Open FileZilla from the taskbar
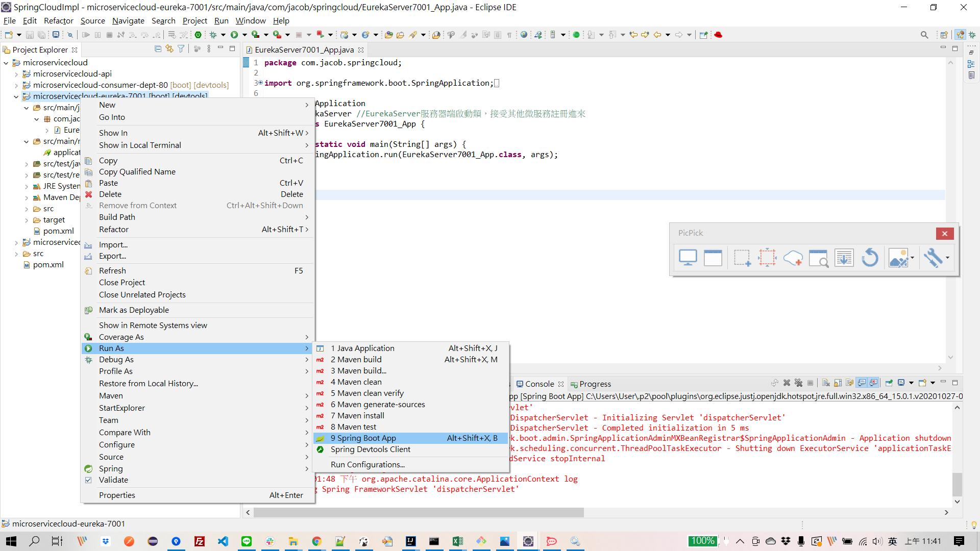The width and height of the screenshot is (980, 551). [x=200, y=541]
